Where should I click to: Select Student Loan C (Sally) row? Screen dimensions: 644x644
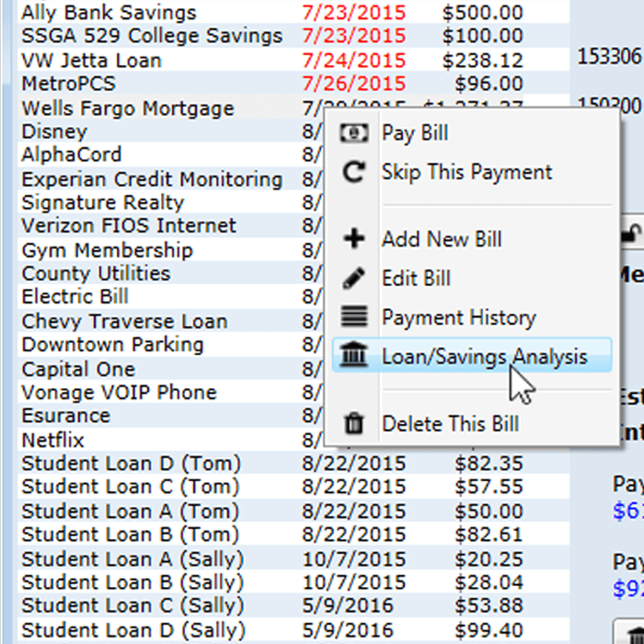click(x=293, y=605)
